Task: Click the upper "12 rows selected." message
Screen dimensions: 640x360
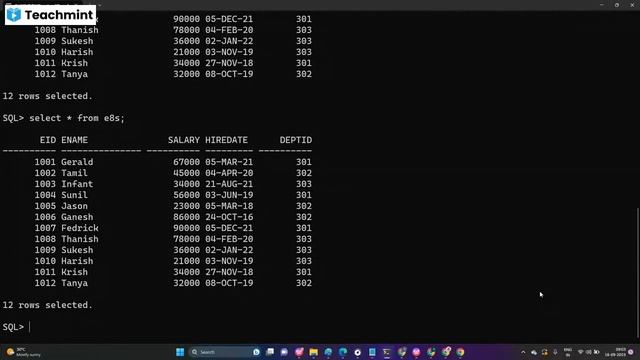Action: click(x=47, y=96)
